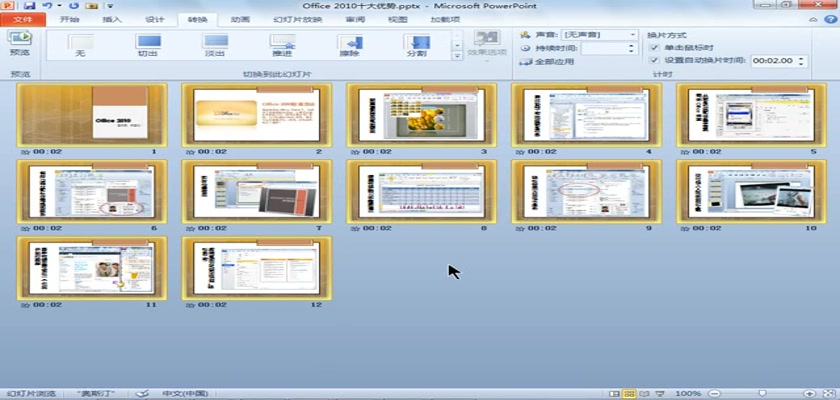Click the 00:02.00 auto advance time field
Viewport: 840px width, 400px height.
(773, 61)
